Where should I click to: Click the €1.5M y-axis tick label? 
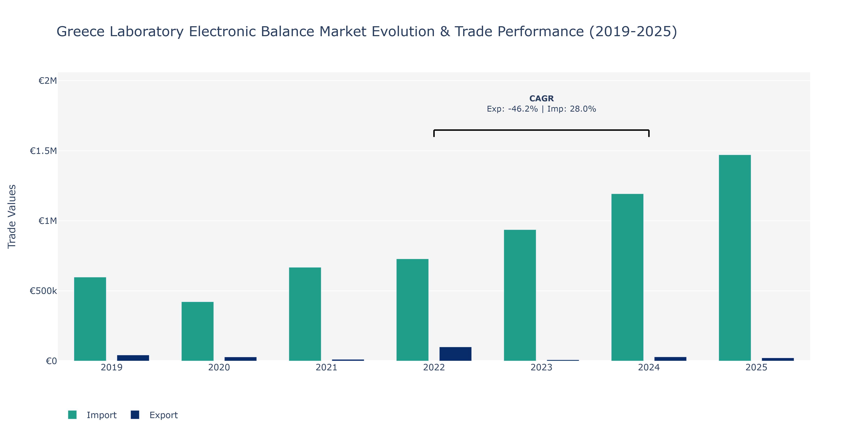(43, 151)
